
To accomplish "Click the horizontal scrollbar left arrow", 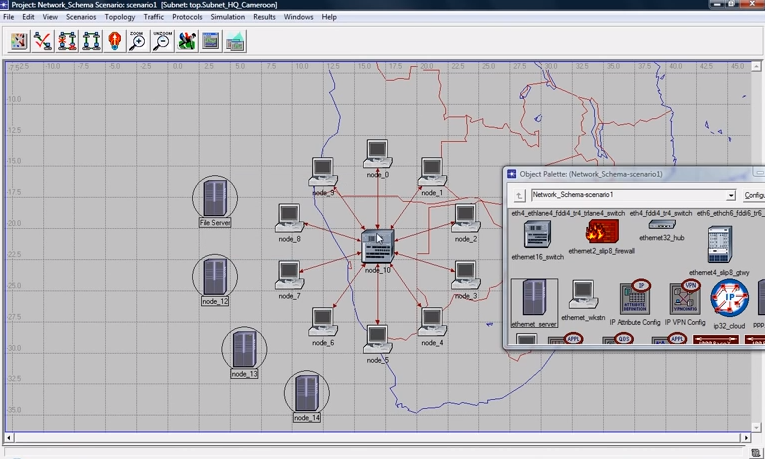I will 9,438.
